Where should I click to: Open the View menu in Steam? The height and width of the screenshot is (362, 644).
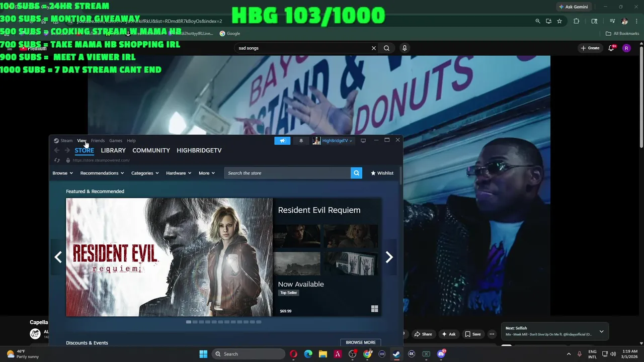coord(82,141)
